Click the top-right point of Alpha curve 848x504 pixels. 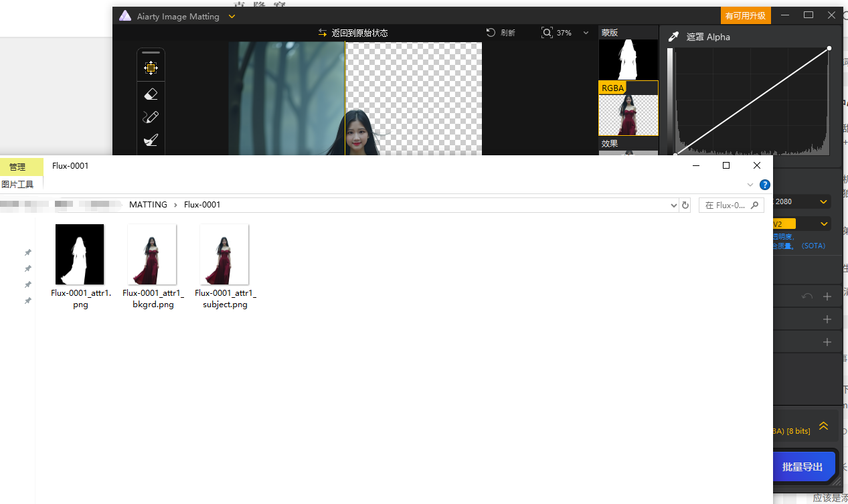[x=829, y=48]
